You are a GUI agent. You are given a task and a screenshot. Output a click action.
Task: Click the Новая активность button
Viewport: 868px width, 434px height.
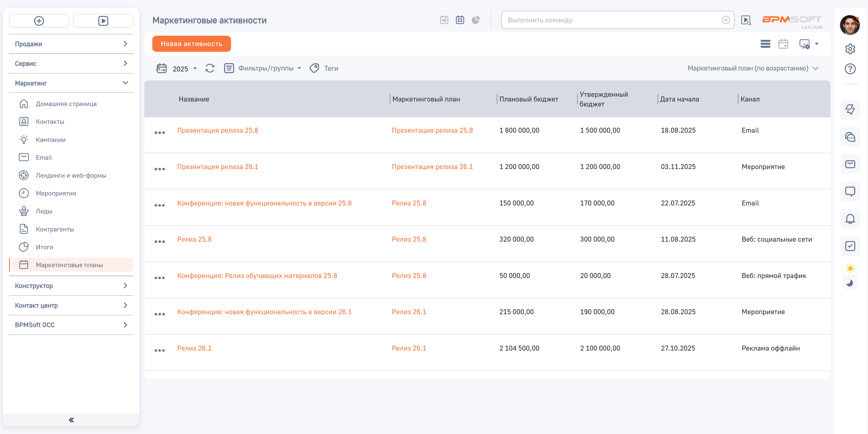pyautogui.click(x=191, y=44)
